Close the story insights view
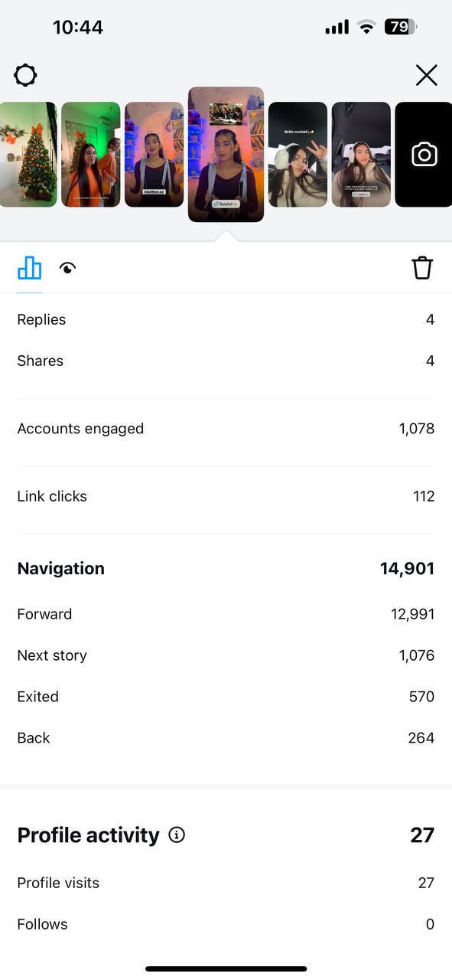The height and width of the screenshot is (980, 452). click(x=426, y=75)
